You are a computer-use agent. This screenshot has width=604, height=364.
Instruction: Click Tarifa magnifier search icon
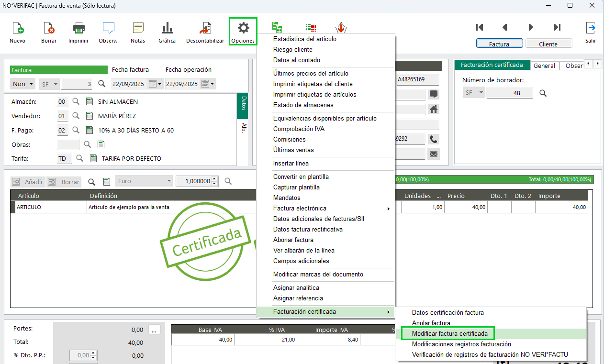point(80,158)
